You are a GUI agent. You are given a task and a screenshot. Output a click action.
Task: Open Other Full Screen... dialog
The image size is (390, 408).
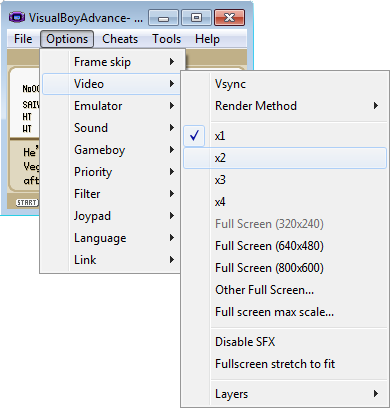click(285, 290)
